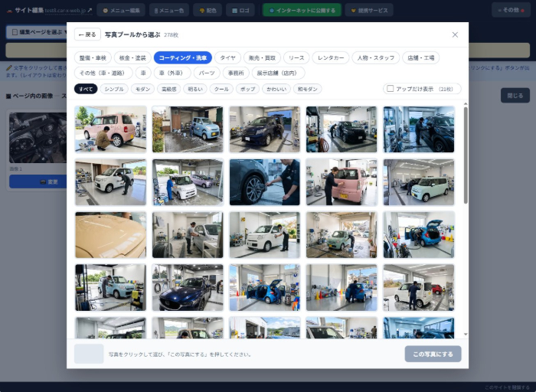Click the scrollbar down arrow in photo grid
536x392 pixels.
[x=466, y=335]
